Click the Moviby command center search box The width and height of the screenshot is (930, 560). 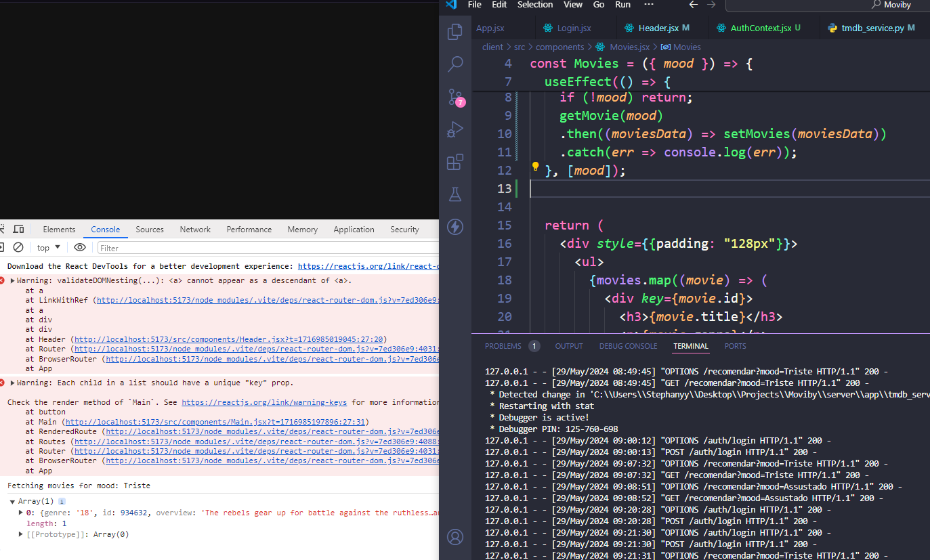[x=828, y=5]
